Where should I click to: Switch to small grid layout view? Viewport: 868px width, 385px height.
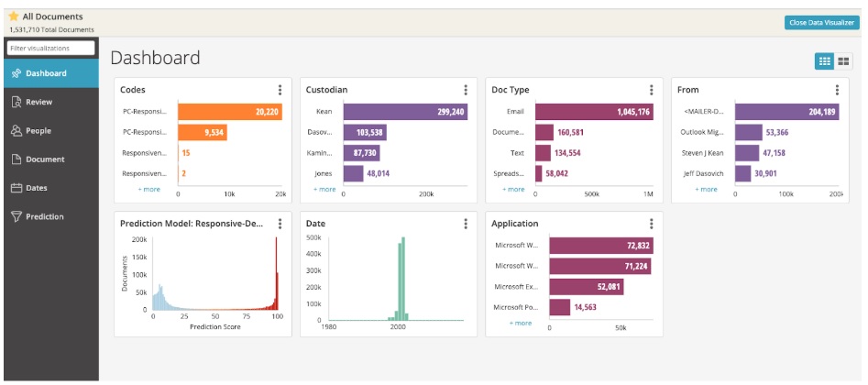tap(824, 60)
